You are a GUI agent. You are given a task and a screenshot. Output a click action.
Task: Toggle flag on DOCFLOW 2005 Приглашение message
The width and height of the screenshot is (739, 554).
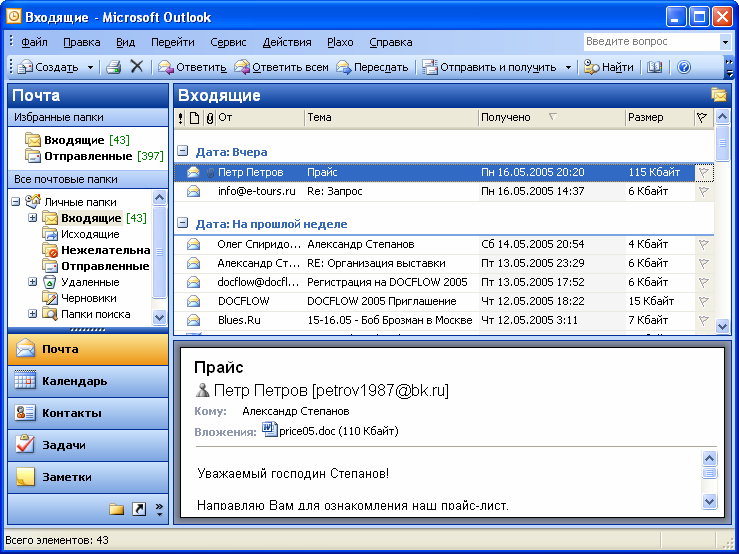703,301
